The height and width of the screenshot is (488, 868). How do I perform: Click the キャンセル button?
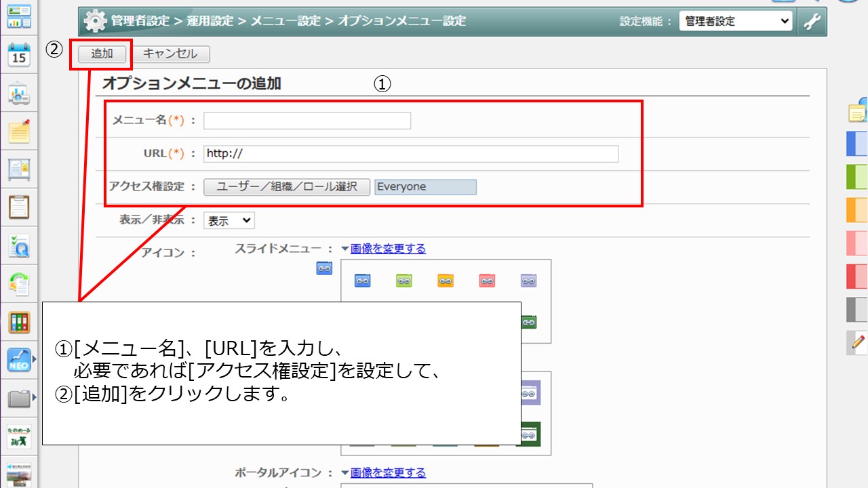tap(170, 54)
